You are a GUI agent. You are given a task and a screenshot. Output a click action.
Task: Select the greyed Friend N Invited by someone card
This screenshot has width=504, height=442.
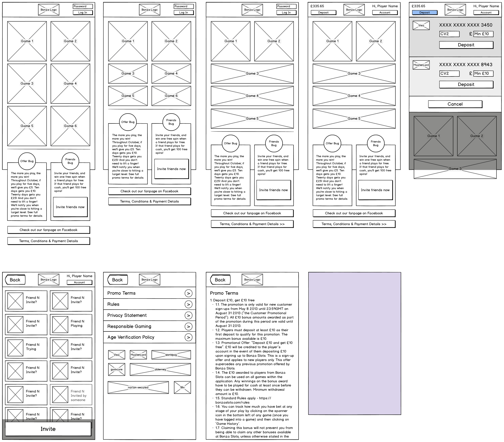pyautogui.click(x=71, y=395)
